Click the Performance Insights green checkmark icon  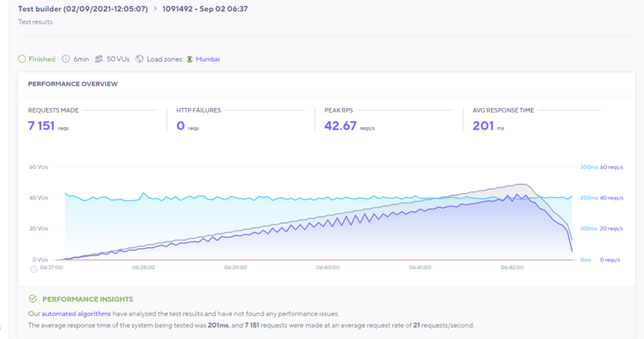point(33,299)
